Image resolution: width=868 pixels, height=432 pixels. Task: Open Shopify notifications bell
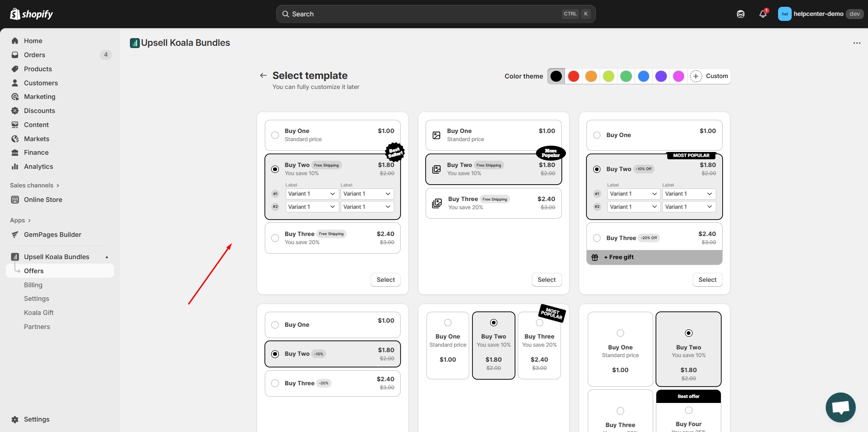[762, 14]
